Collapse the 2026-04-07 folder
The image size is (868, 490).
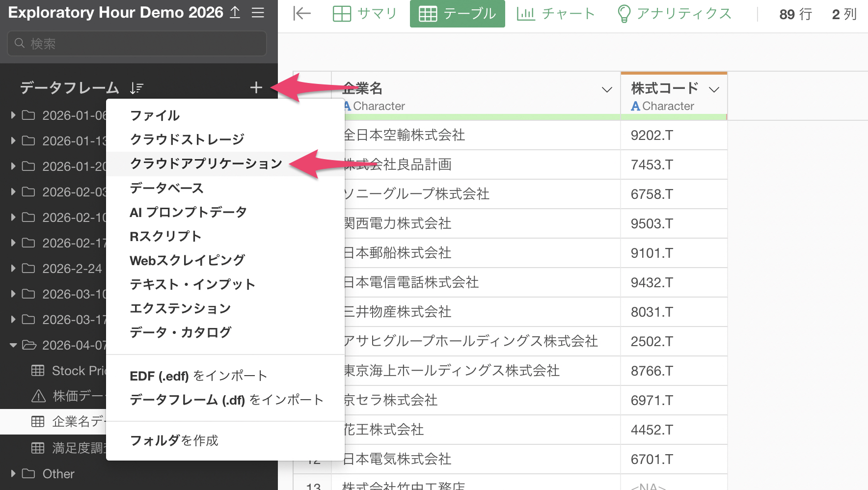[13, 345]
